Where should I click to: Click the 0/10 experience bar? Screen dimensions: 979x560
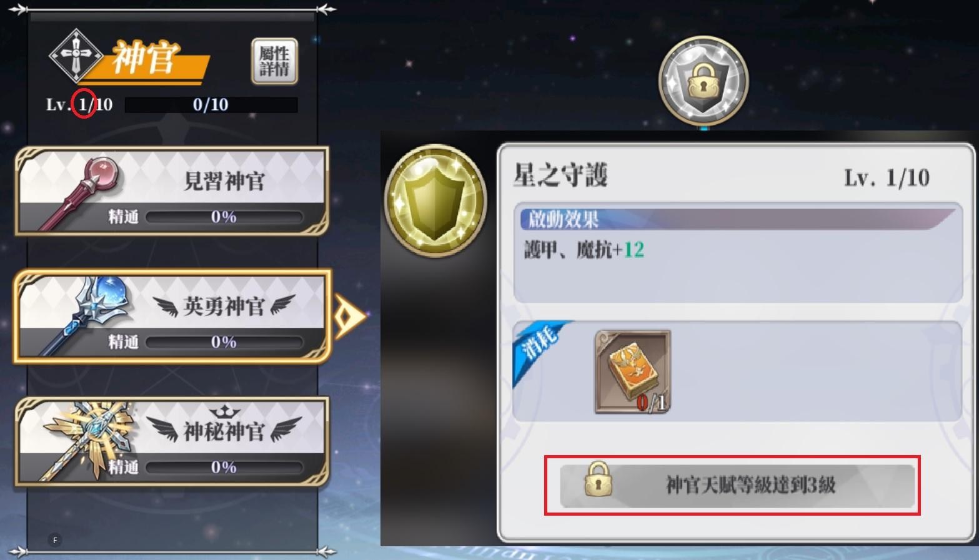click(x=211, y=105)
